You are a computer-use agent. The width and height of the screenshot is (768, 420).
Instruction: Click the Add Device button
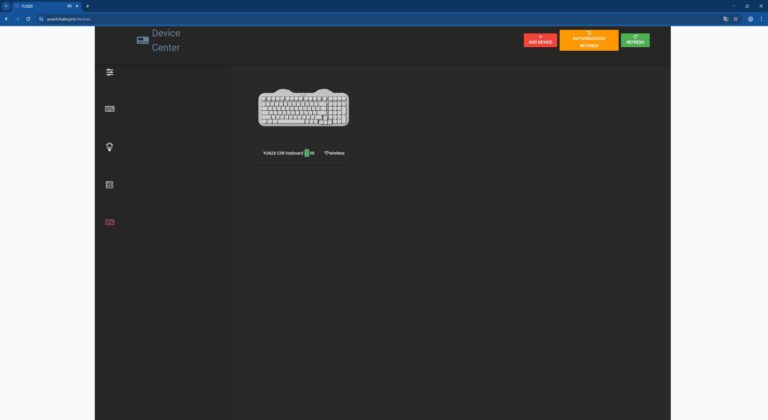click(540, 40)
